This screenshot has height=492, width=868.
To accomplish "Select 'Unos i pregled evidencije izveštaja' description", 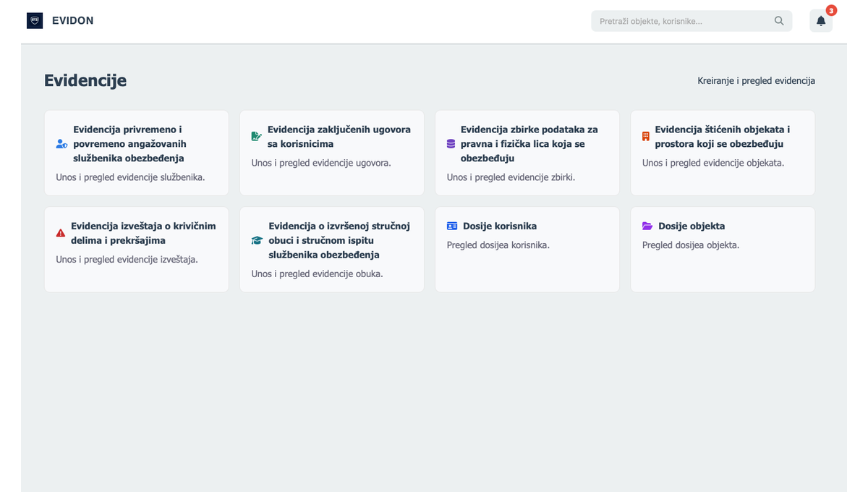I will click(x=127, y=259).
